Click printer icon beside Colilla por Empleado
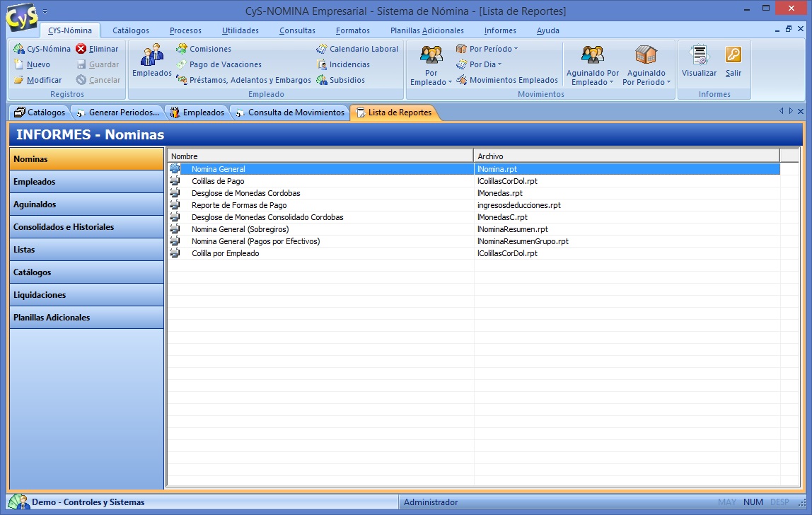 [175, 253]
